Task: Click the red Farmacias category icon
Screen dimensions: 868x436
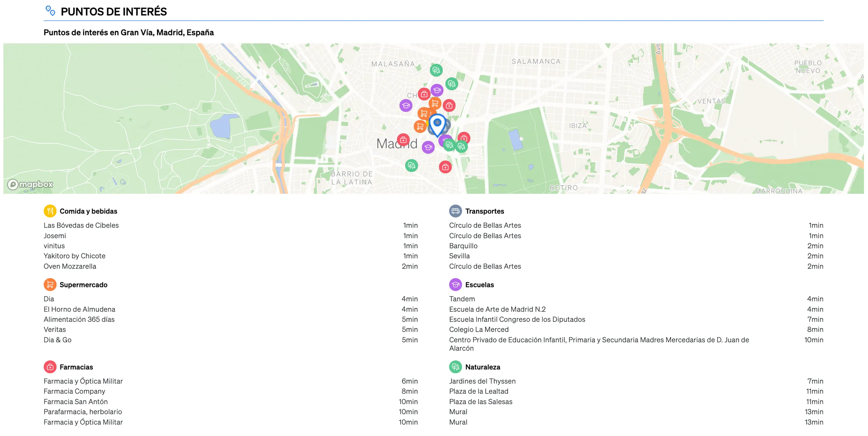Action: tap(50, 367)
